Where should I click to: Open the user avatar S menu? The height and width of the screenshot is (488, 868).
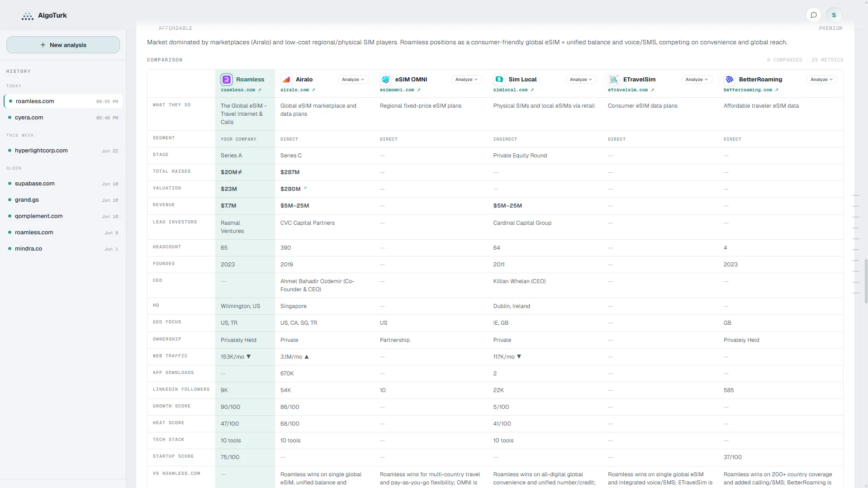click(x=834, y=15)
